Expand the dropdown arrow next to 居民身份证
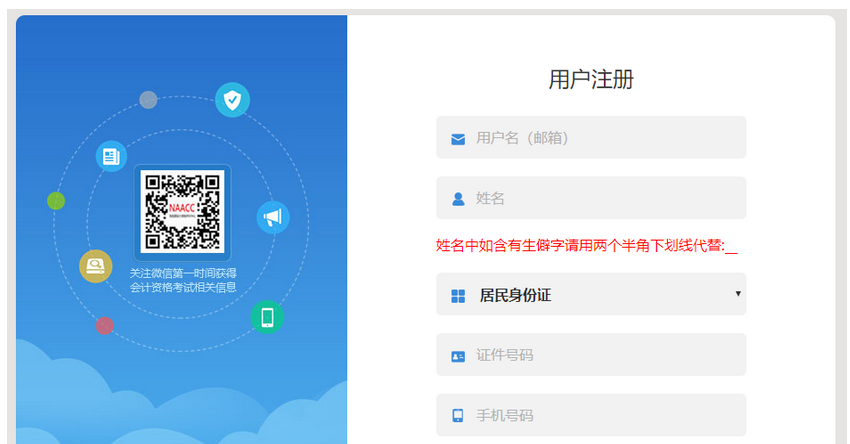 click(x=738, y=293)
